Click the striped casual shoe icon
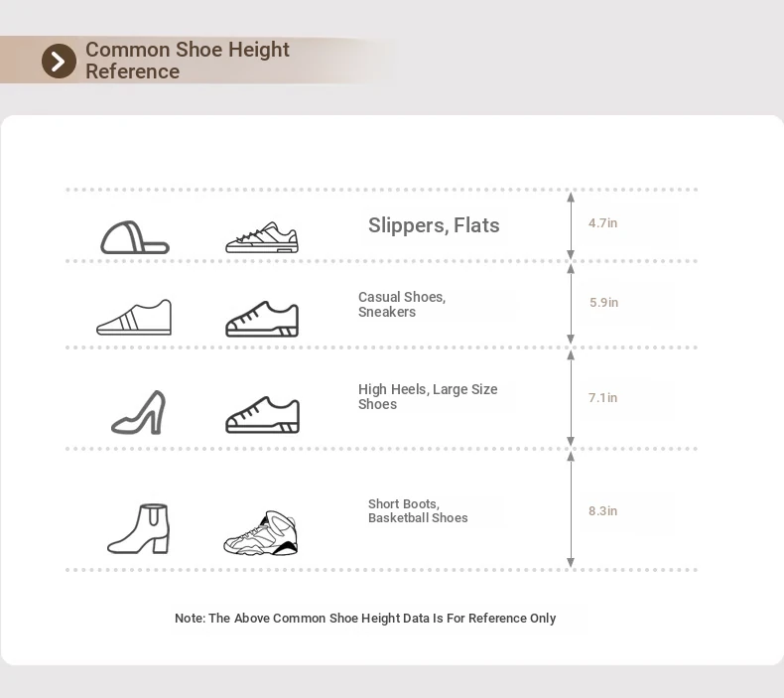 [134, 317]
